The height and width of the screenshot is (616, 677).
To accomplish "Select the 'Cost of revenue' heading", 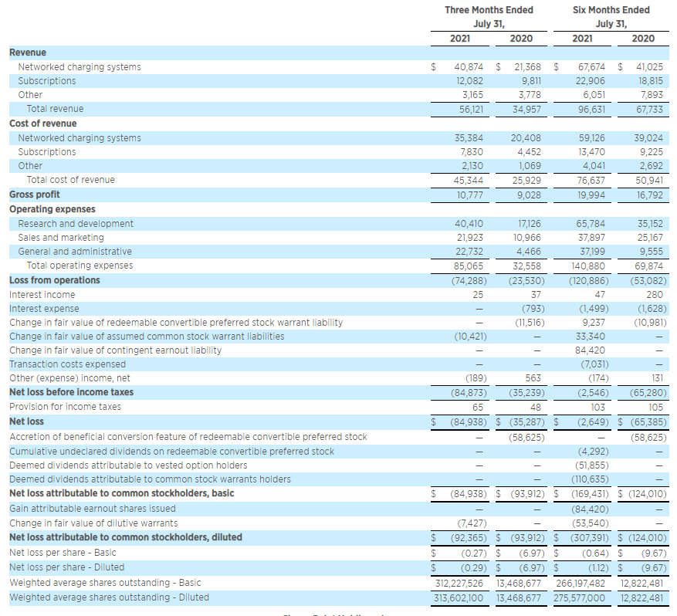I will pos(43,124).
